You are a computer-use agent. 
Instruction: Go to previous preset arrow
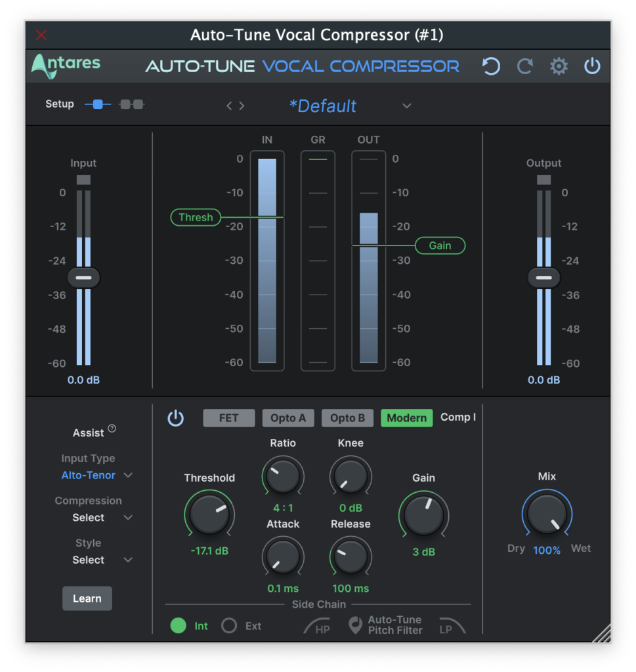point(229,106)
